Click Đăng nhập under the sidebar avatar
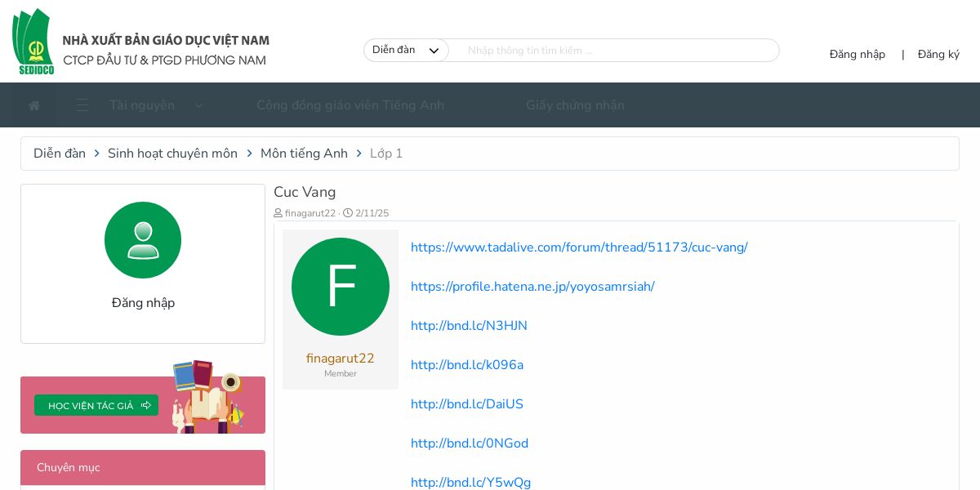The height and width of the screenshot is (490, 980). [143, 303]
